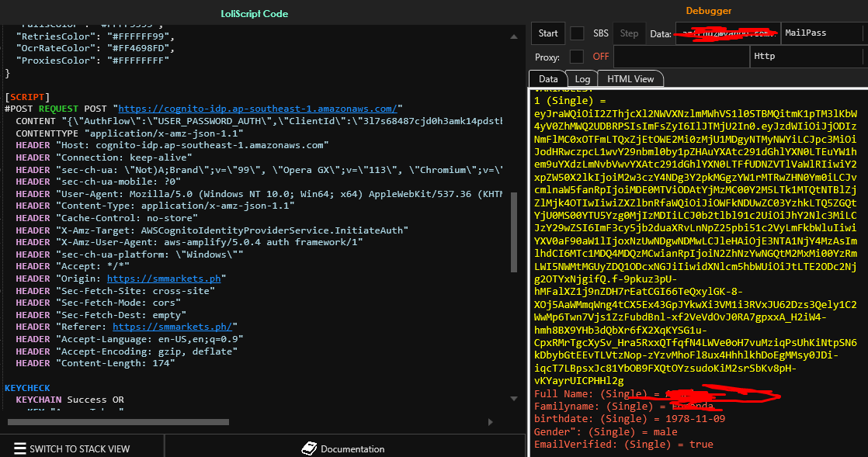Click the EmailVerified true line
This screenshot has height=457, width=868.
pyautogui.click(x=623, y=445)
